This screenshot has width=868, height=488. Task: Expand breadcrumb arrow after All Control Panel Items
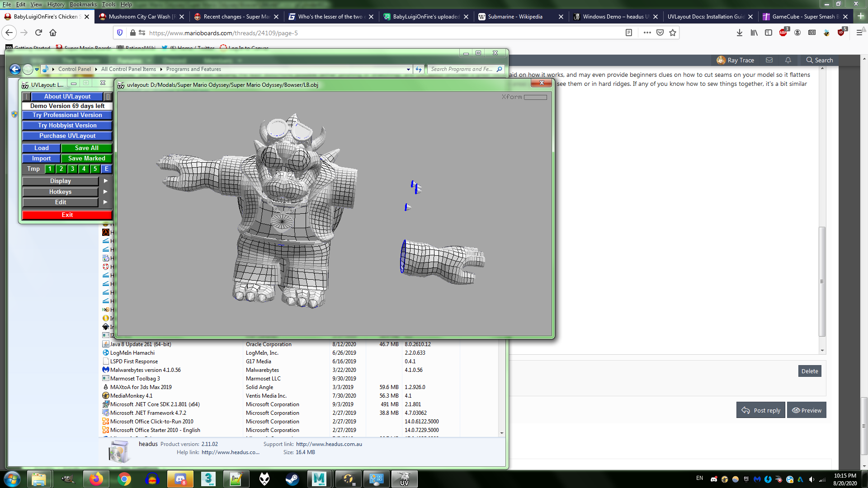[161, 69]
